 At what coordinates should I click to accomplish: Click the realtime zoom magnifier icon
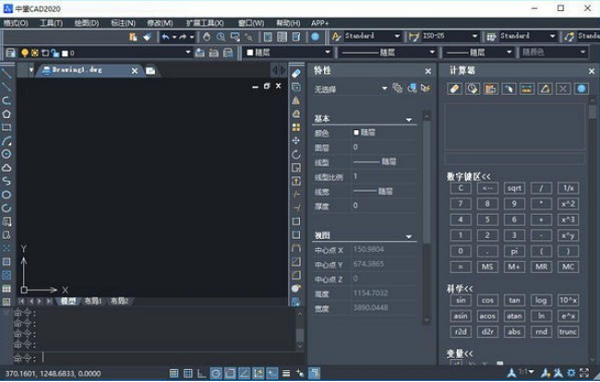pos(221,37)
